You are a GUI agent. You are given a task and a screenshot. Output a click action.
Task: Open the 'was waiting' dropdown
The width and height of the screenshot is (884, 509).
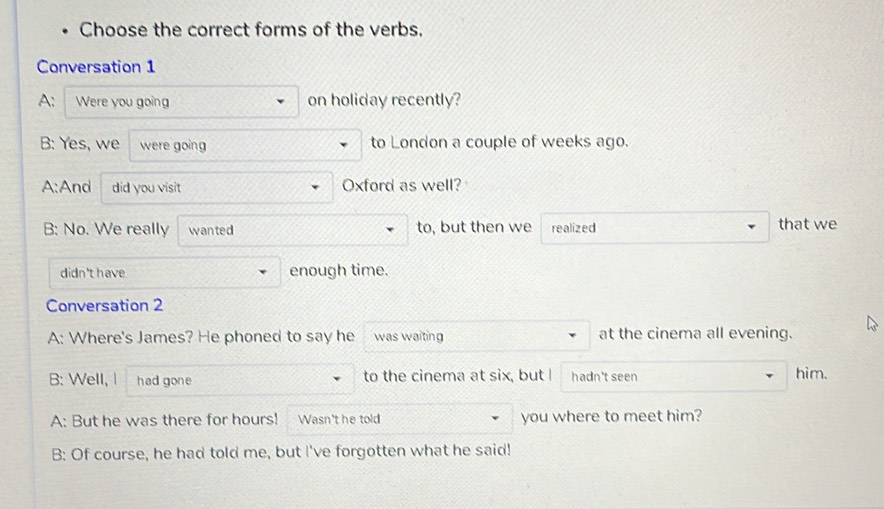tap(475, 336)
